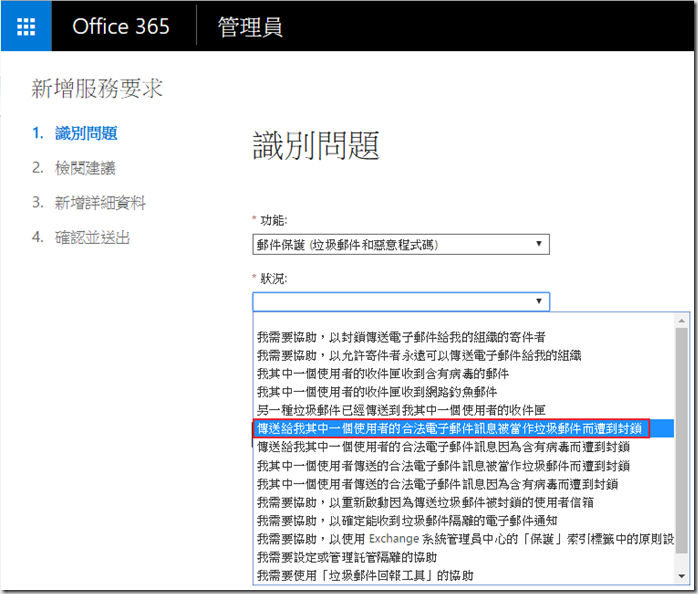Collapse the 狀況 dropdown via its arrow
The width and height of the screenshot is (698, 594).
click(x=539, y=301)
